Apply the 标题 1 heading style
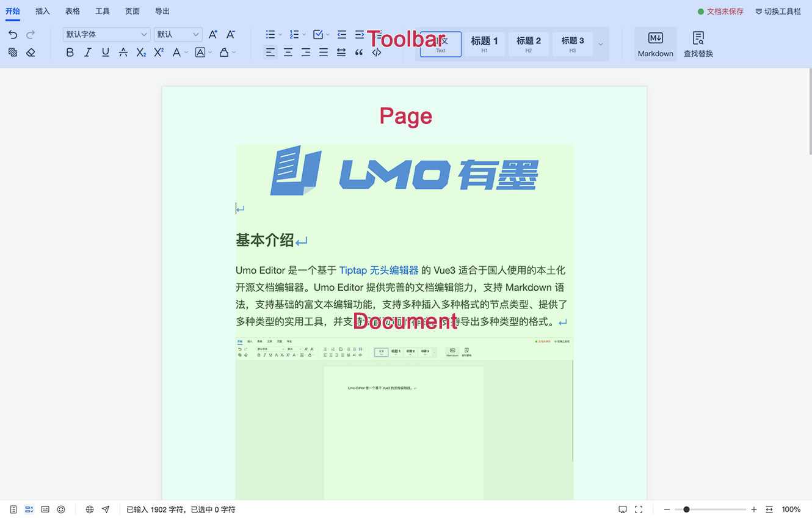The width and height of the screenshot is (812, 518). pos(485,44)
